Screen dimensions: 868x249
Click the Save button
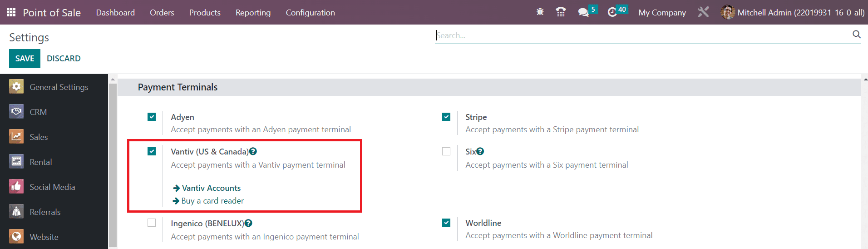tap(25, 59)
